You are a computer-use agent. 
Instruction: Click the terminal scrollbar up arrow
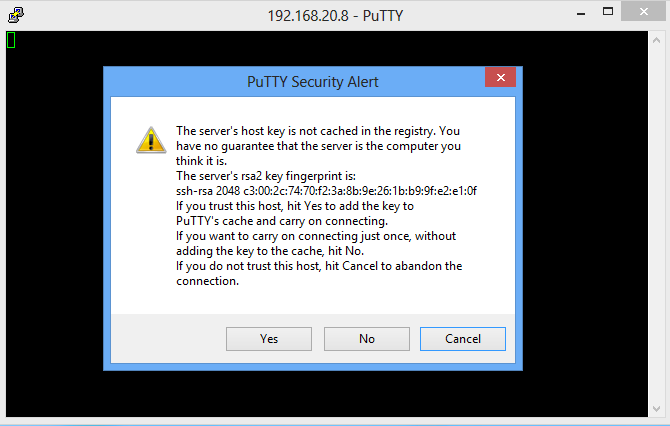tap(656, 41)
